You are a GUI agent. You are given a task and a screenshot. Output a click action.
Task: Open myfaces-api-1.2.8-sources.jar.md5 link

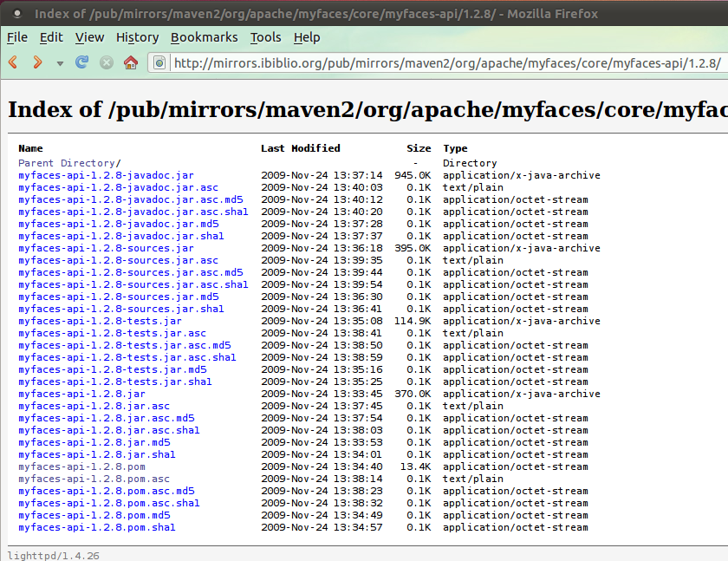pyautogui.click(x=119, y=297)
